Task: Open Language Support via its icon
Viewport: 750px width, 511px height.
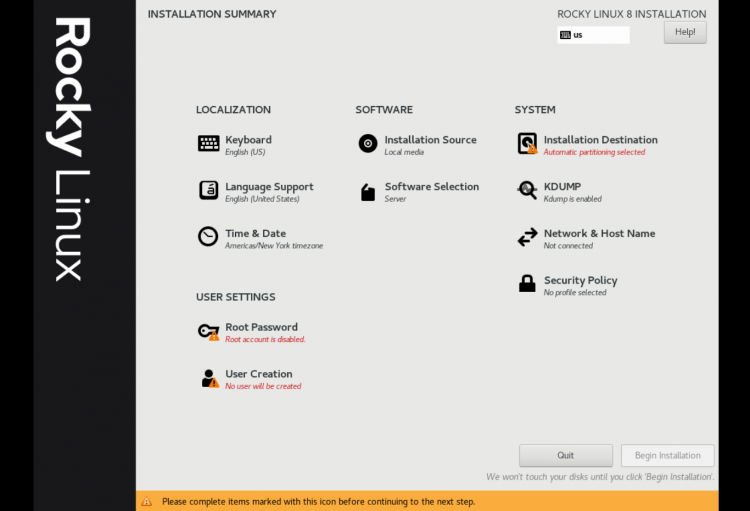Action: click(x=209, y=190)
